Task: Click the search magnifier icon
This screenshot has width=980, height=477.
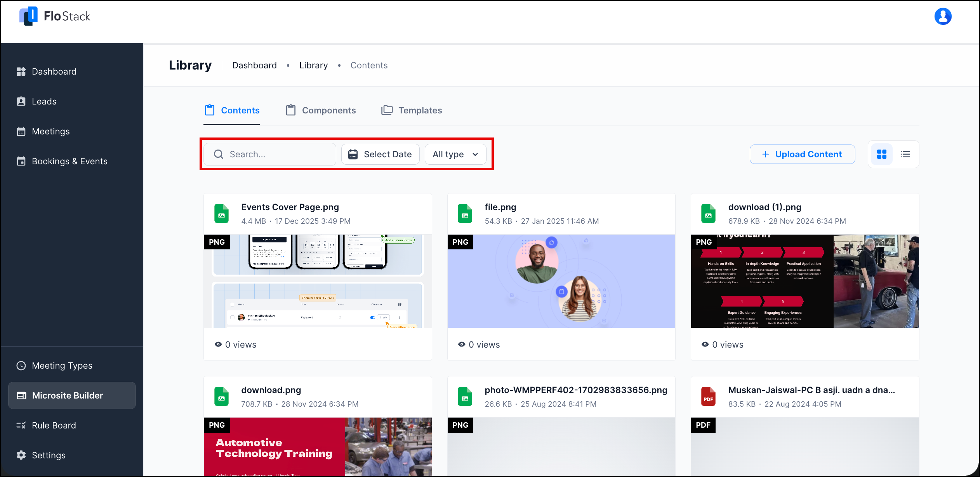Action: point(219,154)
